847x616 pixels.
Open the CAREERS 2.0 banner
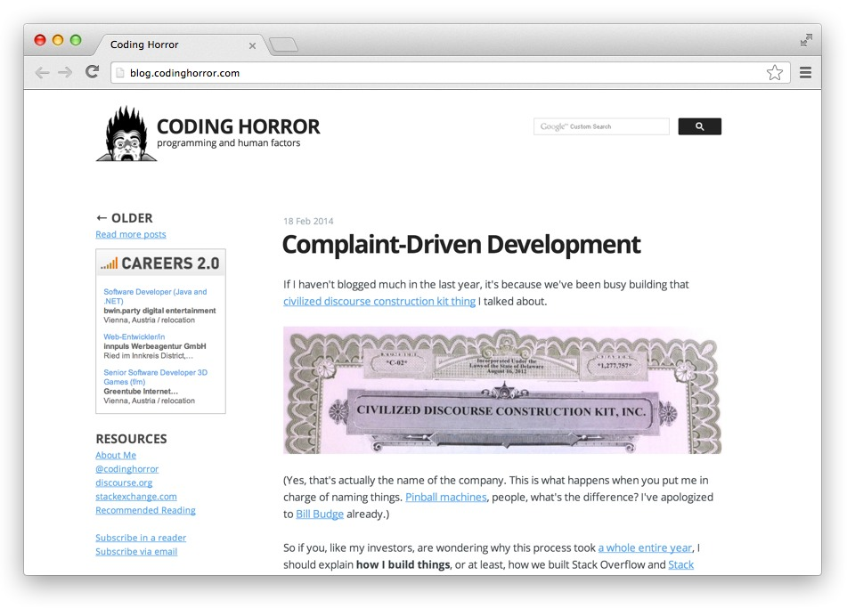tap(160, 263)
